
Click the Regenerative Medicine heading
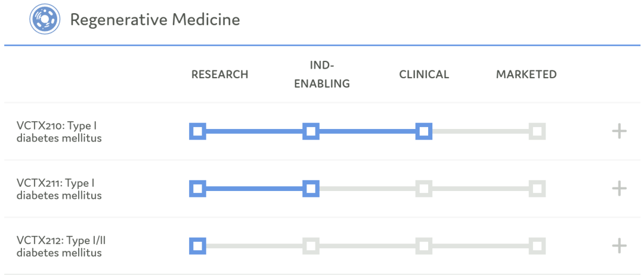point(155,20)
